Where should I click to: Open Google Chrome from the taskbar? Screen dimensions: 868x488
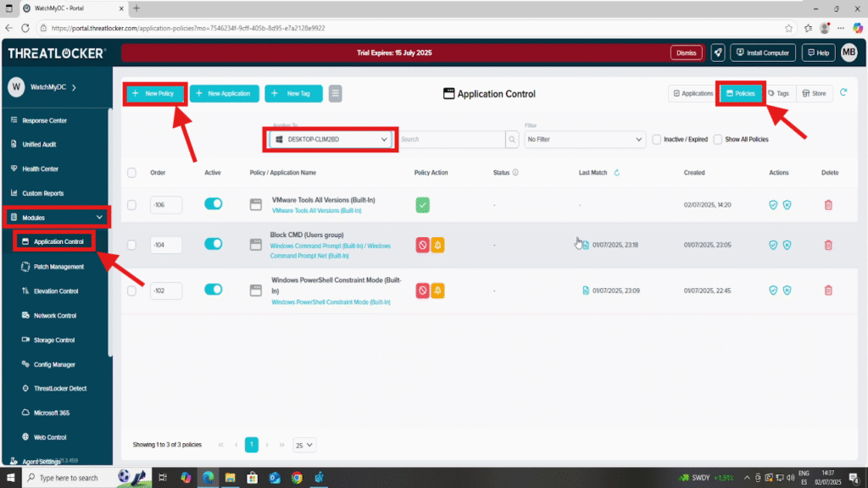297,478
